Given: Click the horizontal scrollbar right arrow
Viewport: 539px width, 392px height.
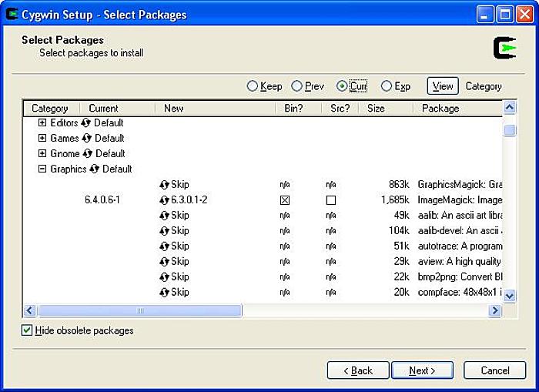Looking at the screenshot, I should point(494,310).
